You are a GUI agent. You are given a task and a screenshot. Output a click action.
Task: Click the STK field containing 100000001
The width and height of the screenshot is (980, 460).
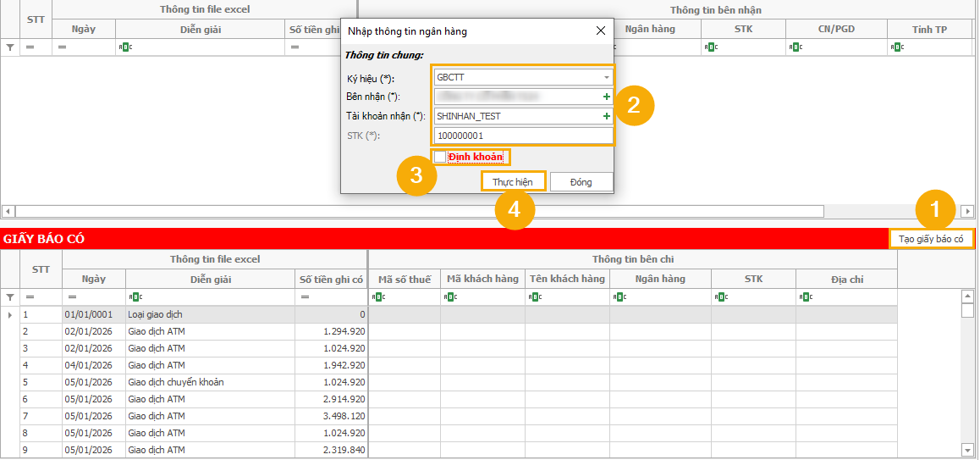[x=522, y=136]
